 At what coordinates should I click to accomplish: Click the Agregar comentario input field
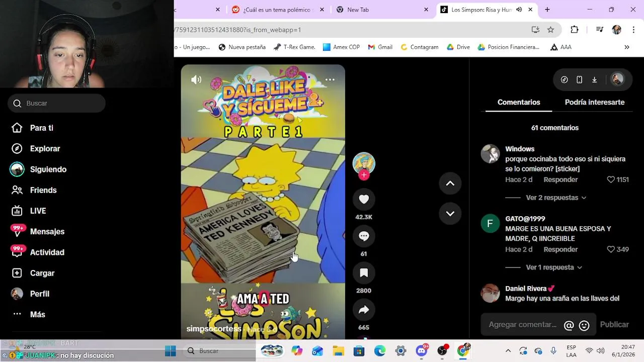[523, 325]
